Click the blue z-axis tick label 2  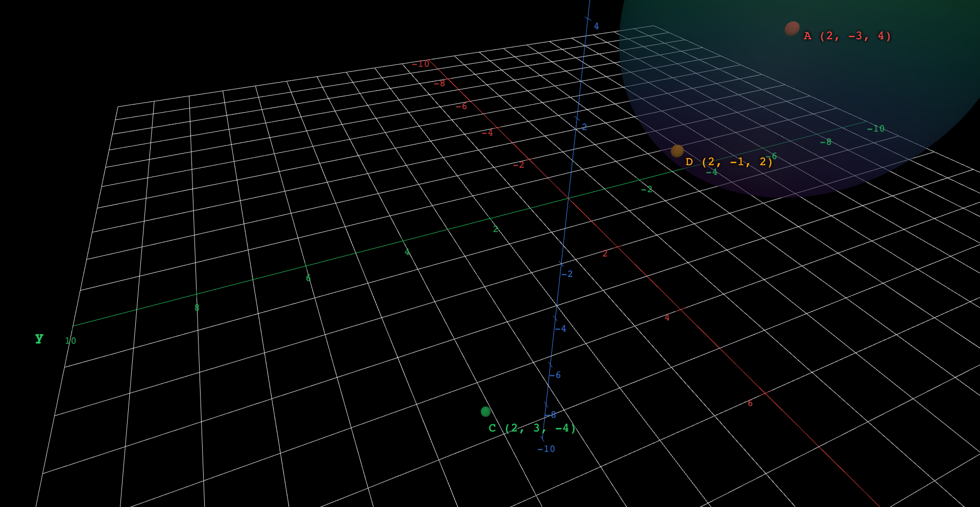tap(584, 127)
